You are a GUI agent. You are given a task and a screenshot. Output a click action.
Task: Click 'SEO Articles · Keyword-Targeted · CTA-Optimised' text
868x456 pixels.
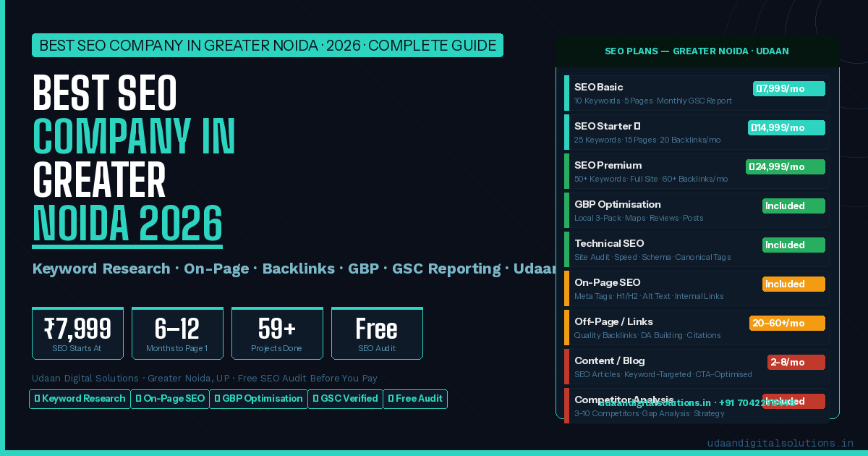tap(663, 374)
